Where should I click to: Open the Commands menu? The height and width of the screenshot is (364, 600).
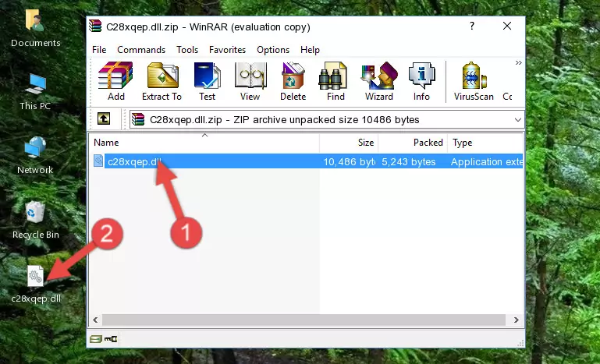(141, 50)
